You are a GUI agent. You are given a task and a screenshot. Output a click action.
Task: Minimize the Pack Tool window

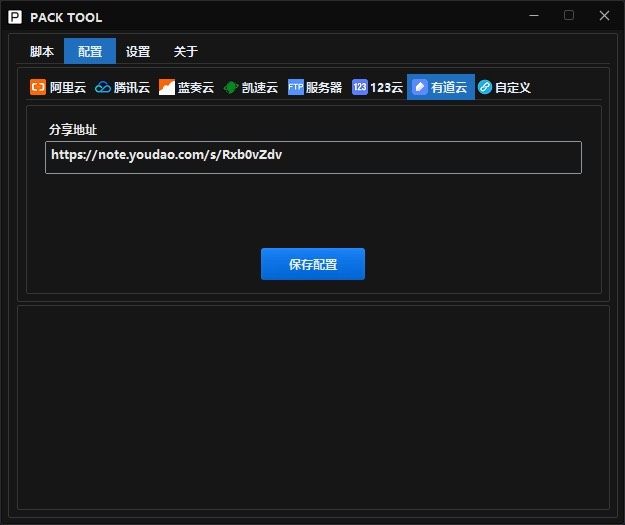point(534,16)
